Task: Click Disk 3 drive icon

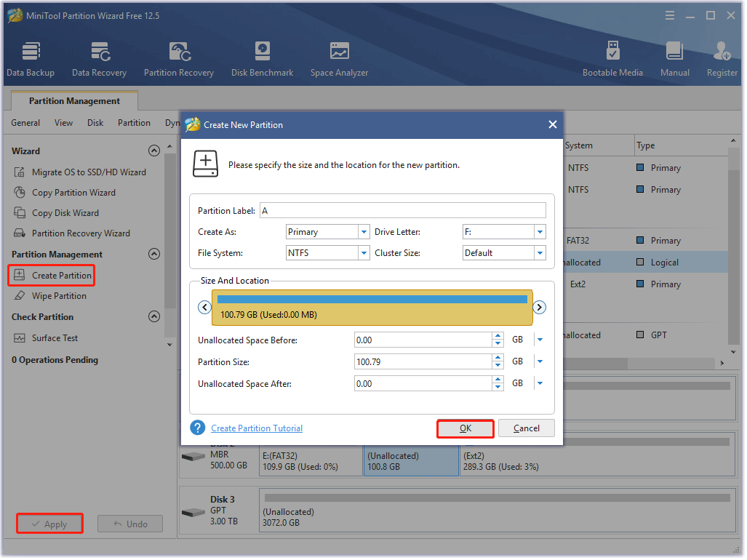Action: tap(193, 513)
